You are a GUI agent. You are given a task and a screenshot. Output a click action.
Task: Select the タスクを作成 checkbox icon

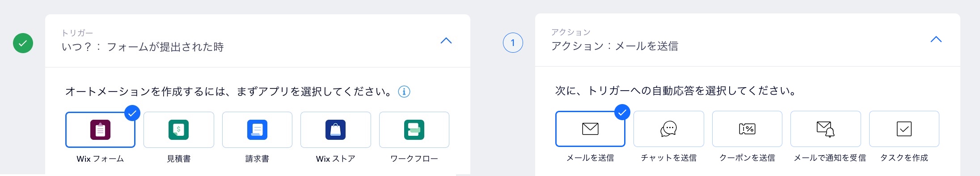coord(904,129)
